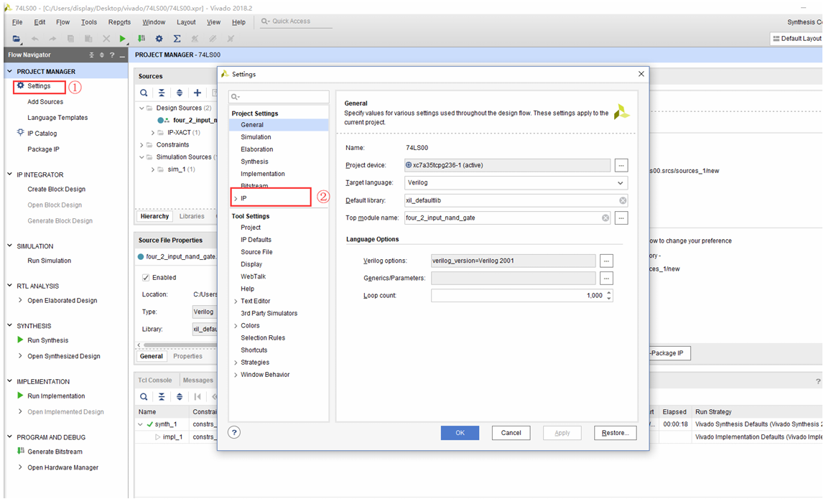Click the Undo arrow in toolbar
This screenshot has width=826, height=504.
pyautogui.click(x=34, y=39)
